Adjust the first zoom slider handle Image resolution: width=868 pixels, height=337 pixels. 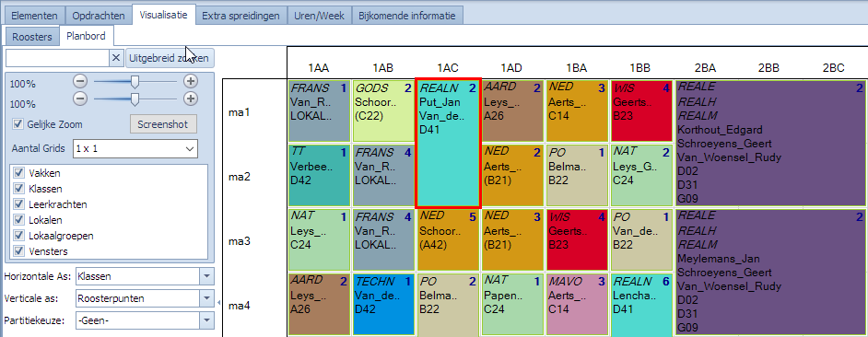135,82
